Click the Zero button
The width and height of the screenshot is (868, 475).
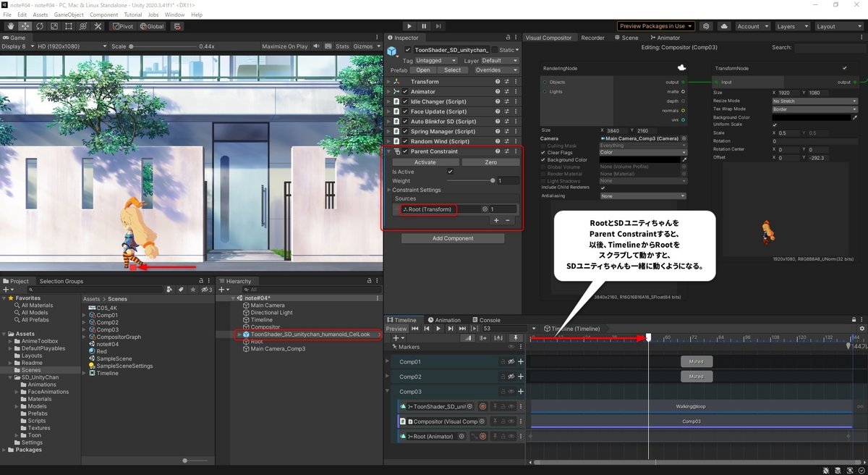tap(490, 162)
